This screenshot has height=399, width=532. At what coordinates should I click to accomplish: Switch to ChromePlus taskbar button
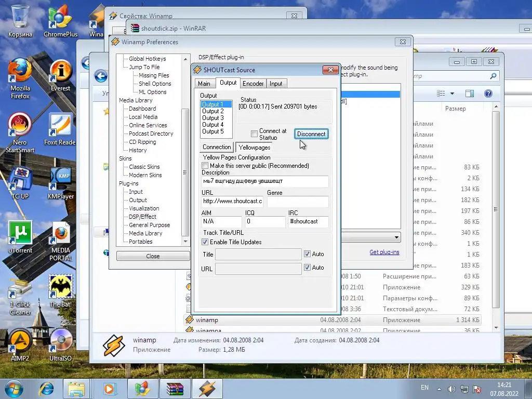142,389
